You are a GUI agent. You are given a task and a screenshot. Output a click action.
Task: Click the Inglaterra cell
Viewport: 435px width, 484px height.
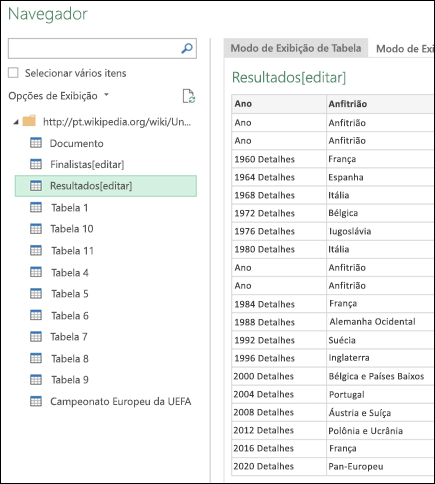click(x=380, y=358)
